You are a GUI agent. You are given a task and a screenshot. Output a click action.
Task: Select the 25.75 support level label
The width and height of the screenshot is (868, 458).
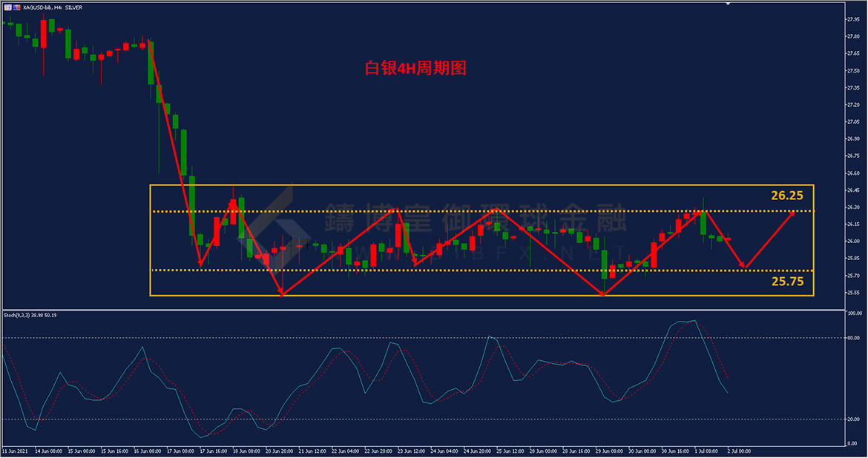point(788,282)
